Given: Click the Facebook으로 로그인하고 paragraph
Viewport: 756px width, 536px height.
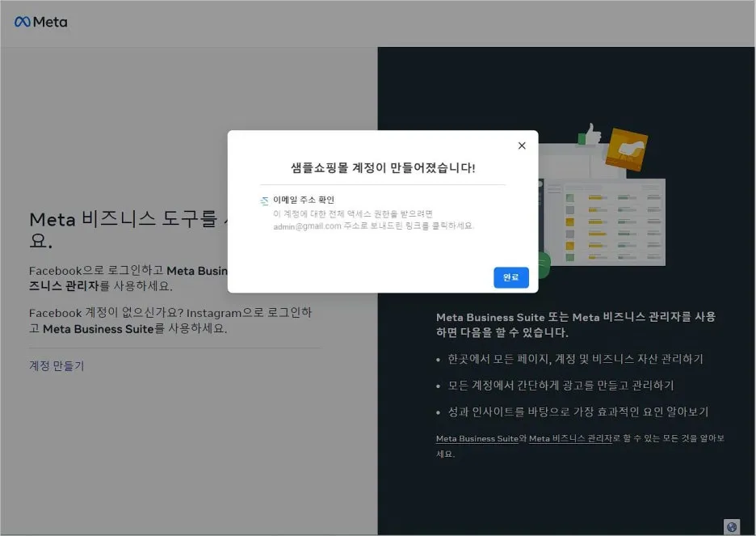Looking at the screenshot, I should pyautogui.click(x=128, y=278).
